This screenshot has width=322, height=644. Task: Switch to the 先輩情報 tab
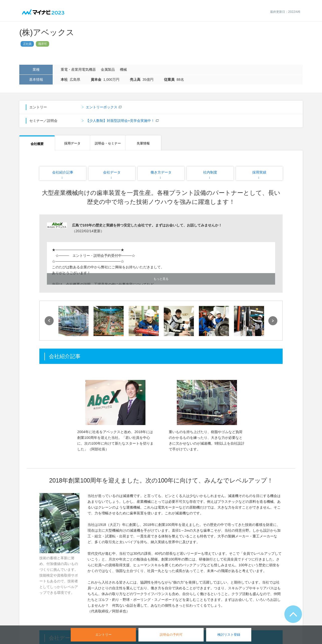coord(143,143)
